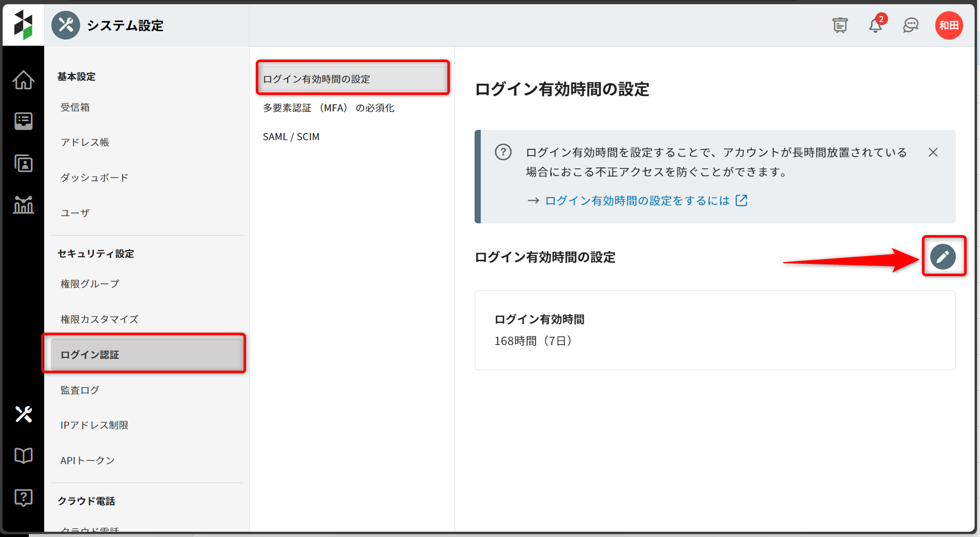Open the notification bell with badge
The width and height of the screenshot is (980, 537).
tap(876, 25)
